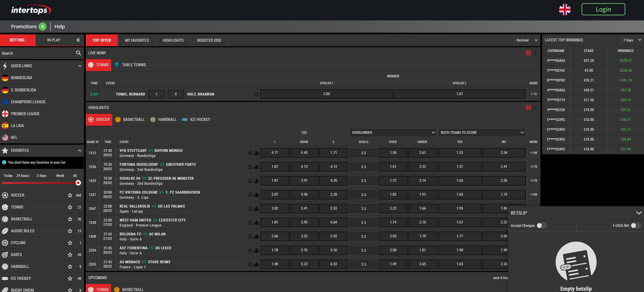
Task: Star the Soccer sport in sidebar
Action: [x=70, y=195]
